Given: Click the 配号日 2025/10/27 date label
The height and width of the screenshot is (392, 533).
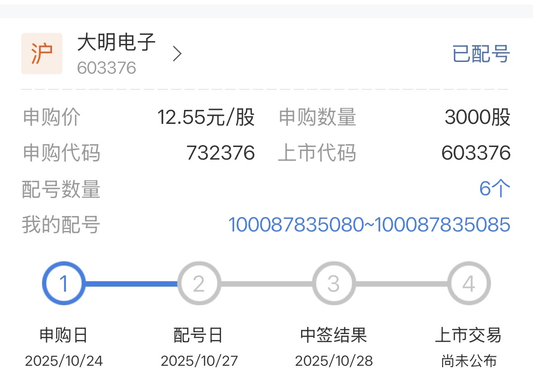Looking at the screenshot, I should click(199, 361).
